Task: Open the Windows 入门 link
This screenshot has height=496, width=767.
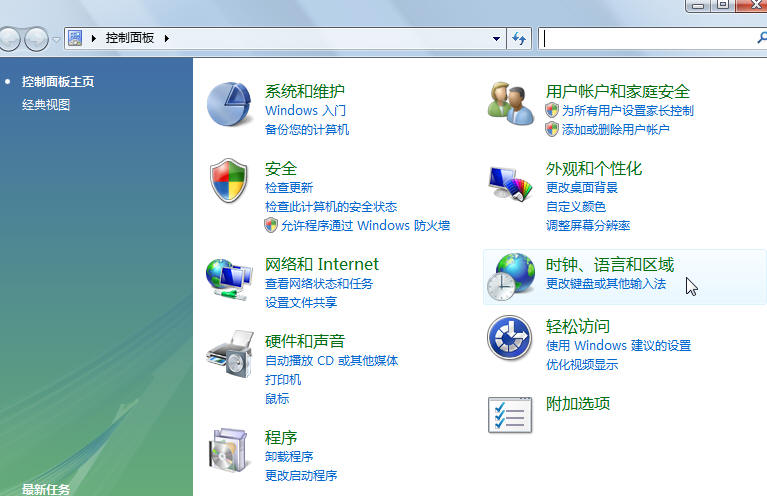Action: (x=305, y=111)
